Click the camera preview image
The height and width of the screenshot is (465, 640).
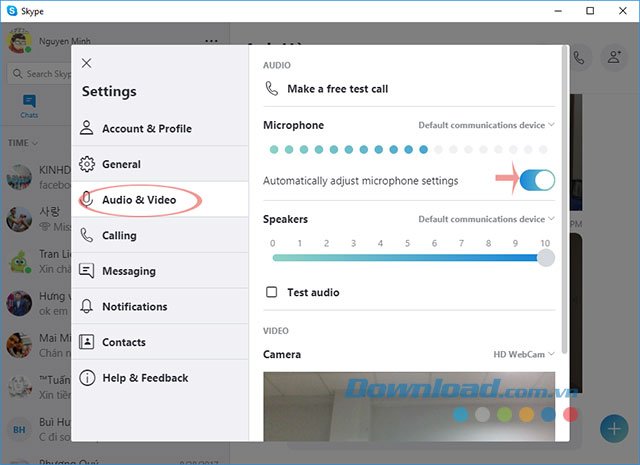(409, 406)
